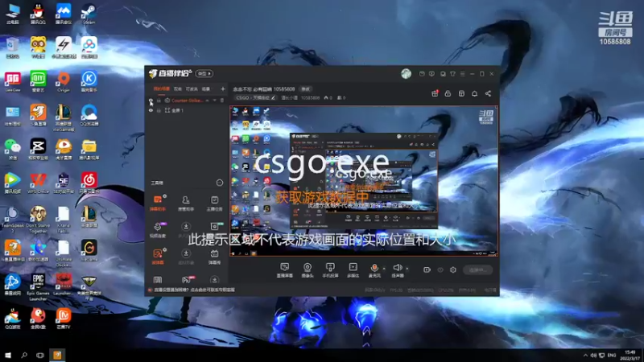Switch ENG input language in tray
Viewport: 644px width, 362px height.
tap(612, 356)
